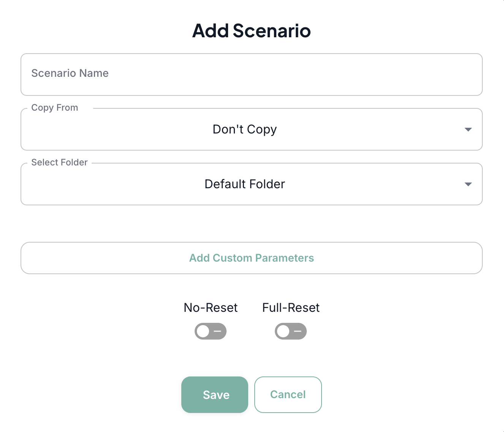Screen dimensions: 504x432
Task: Click the dash icon inside the No-Reset switch
Action: tap(217, 331)
